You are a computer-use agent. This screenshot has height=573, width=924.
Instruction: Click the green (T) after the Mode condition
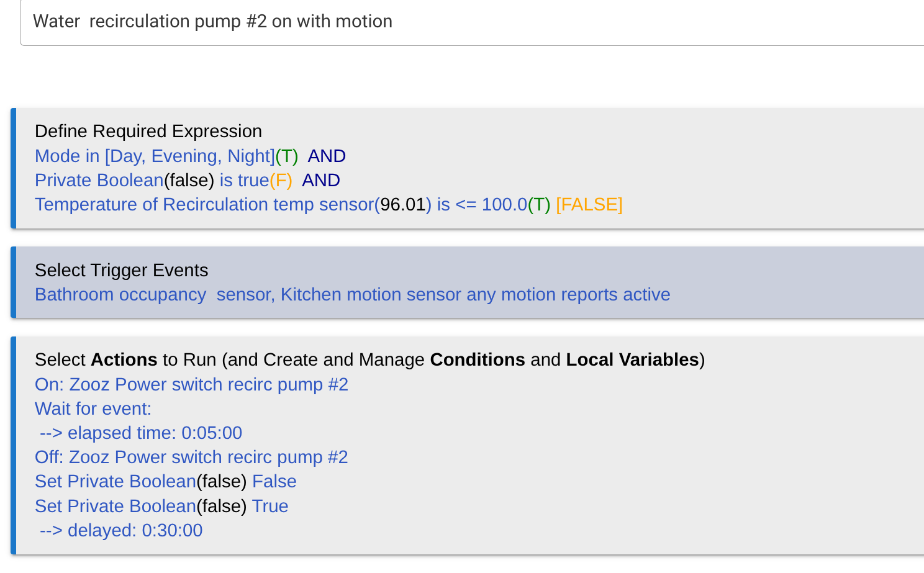(286, 156)
